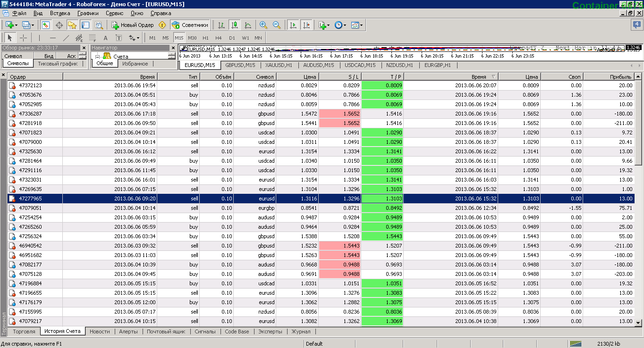Sort by the Время column with arrow
The height and width of the screenshot is (348, 644).
tap(450, 76)
